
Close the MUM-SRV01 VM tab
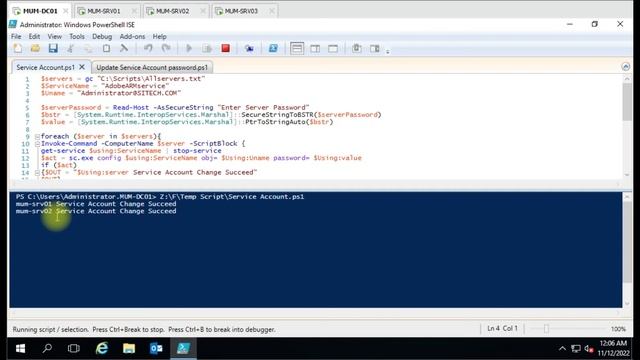tap(134, 11)
